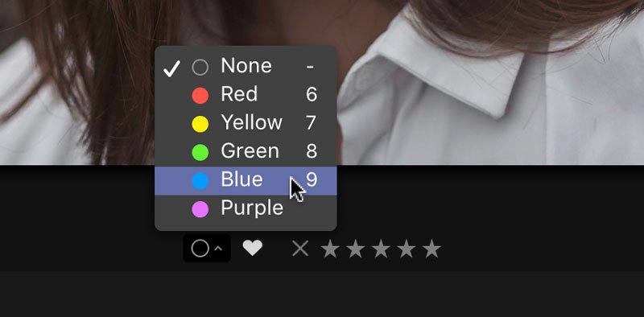The width and height of the screenshot is (644, 317).
Task: Click the yellow color dot
Action: pos(200,124)
